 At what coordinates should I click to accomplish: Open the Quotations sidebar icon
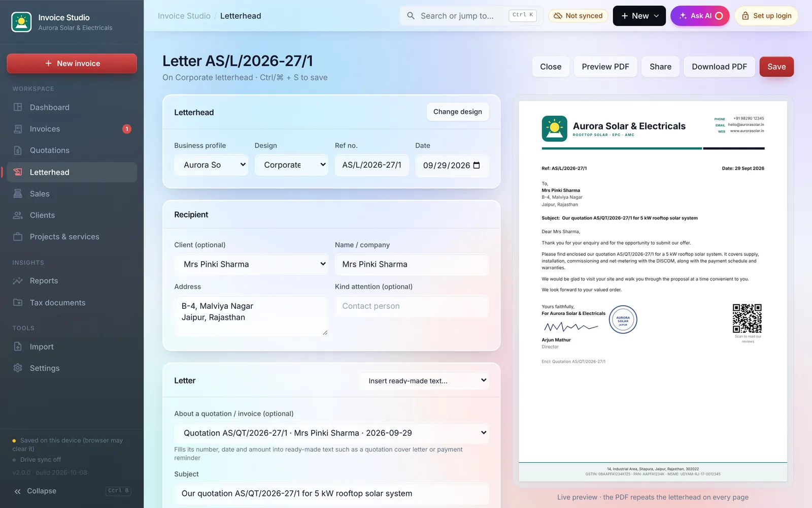click(18, 150)
